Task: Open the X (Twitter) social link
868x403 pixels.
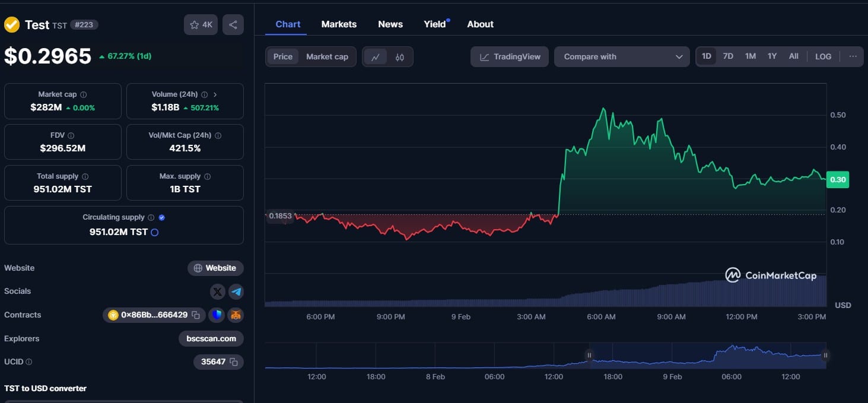Action: [218, 291]
